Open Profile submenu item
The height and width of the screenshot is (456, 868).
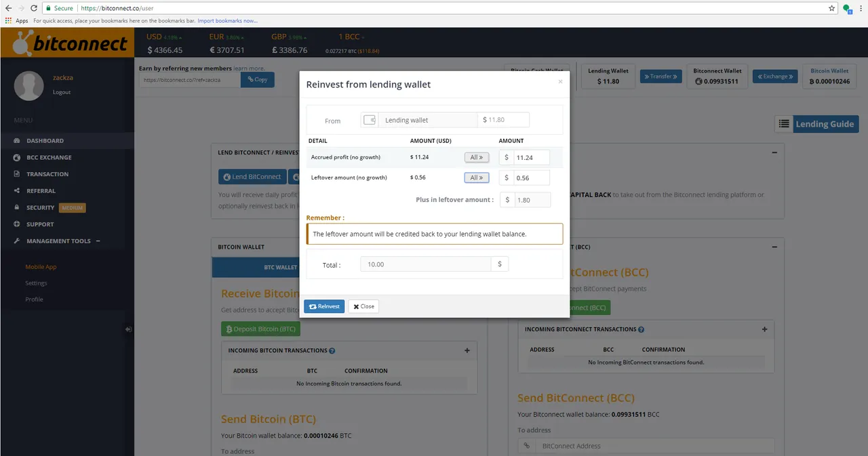pos(34,299)
